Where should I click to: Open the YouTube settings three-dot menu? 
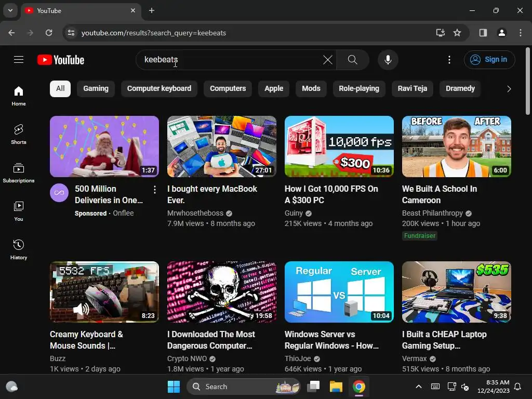point(449,60)
